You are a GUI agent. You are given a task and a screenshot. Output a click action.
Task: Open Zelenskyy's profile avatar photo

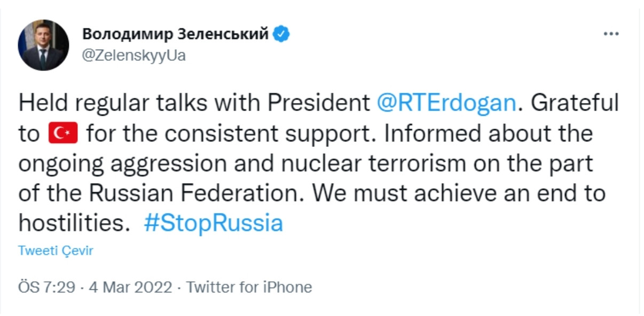(43, 45)
